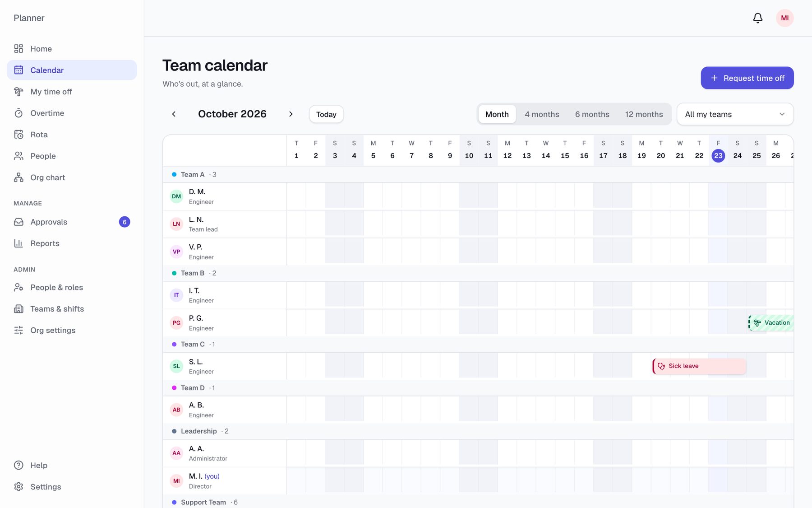
Task: Select the Month view tab
Action: coord(497,114)
